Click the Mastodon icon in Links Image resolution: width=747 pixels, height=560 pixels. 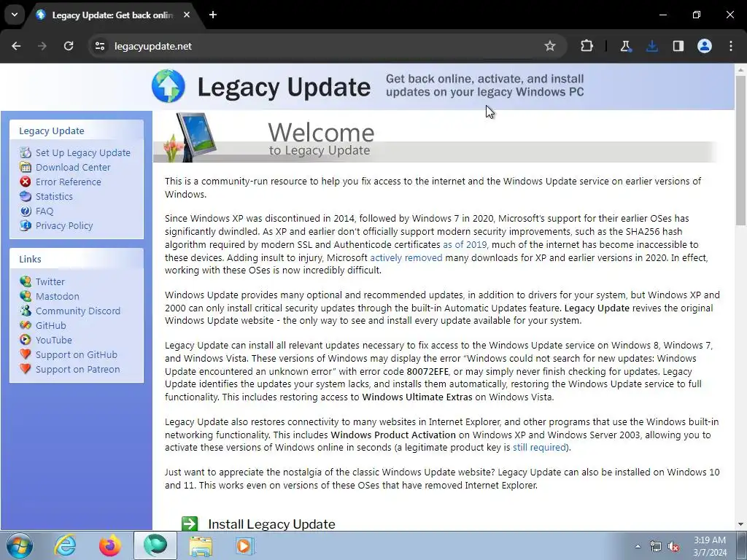[x=26, y=296]
